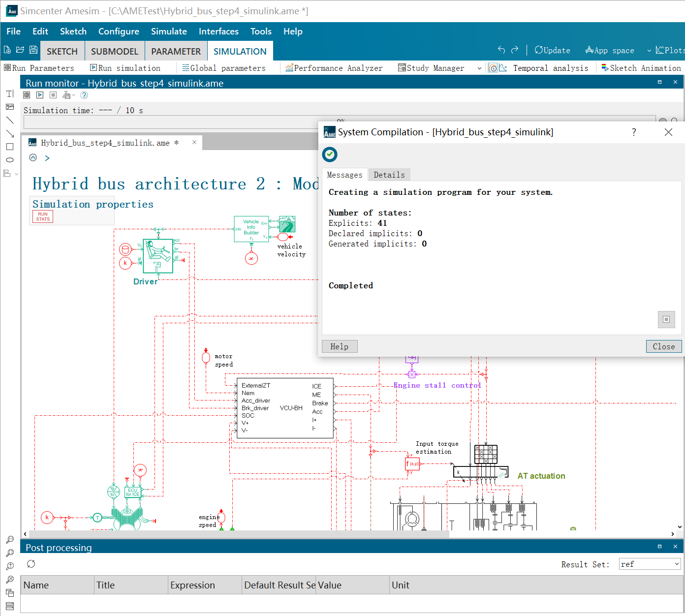This screenshot has width=685, height=616.
Task: Collapse the sketch header with the chevron
Action: [33, 157]
